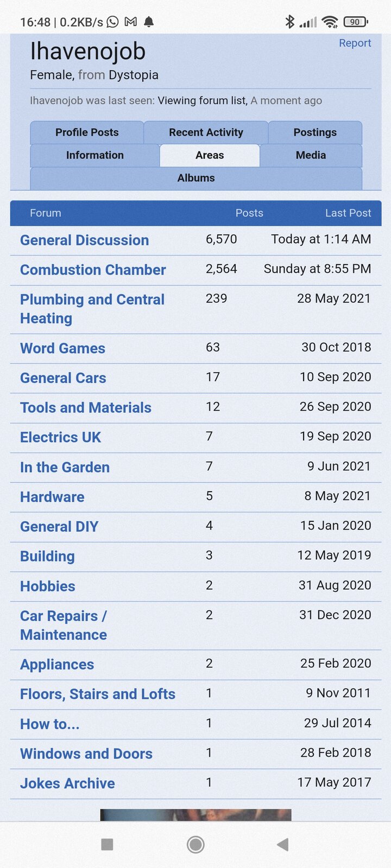This screenshot has height=868, width=391.
Task: Tap the notification bell status icon
Action: coord(149,22)
